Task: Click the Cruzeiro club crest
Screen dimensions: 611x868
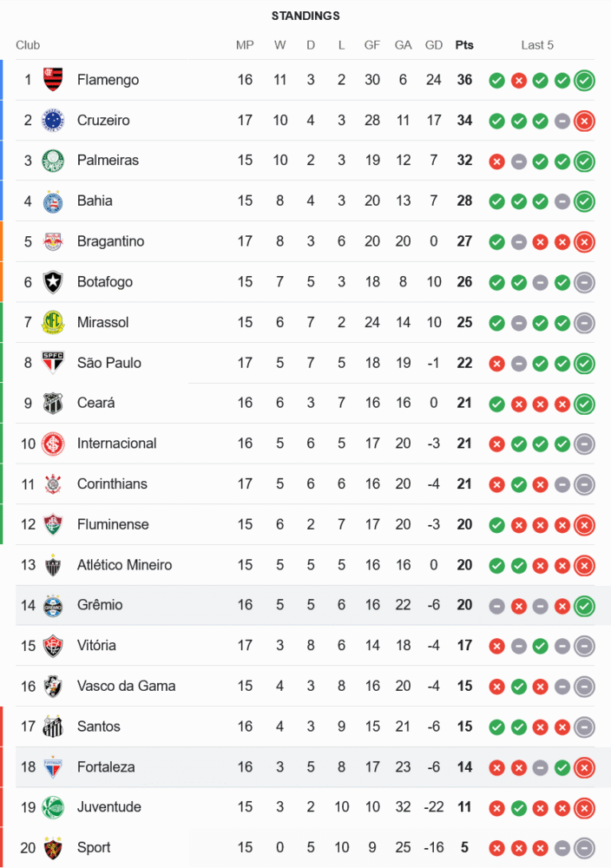Action: [x=54, y=120]
